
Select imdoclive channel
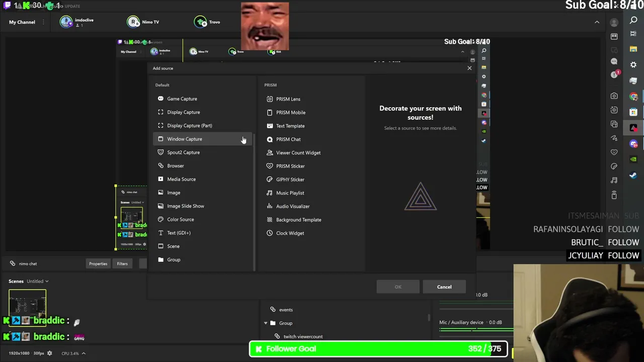[77, 22]
